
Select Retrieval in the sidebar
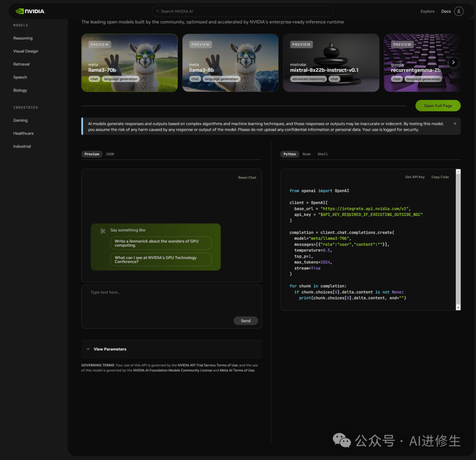(21, 64)
